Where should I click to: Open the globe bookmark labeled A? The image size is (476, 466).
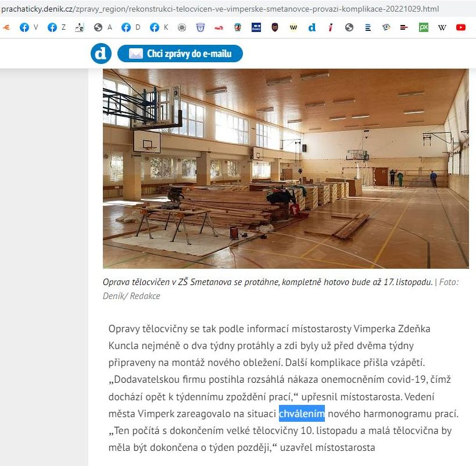click(x=103, y=27)
